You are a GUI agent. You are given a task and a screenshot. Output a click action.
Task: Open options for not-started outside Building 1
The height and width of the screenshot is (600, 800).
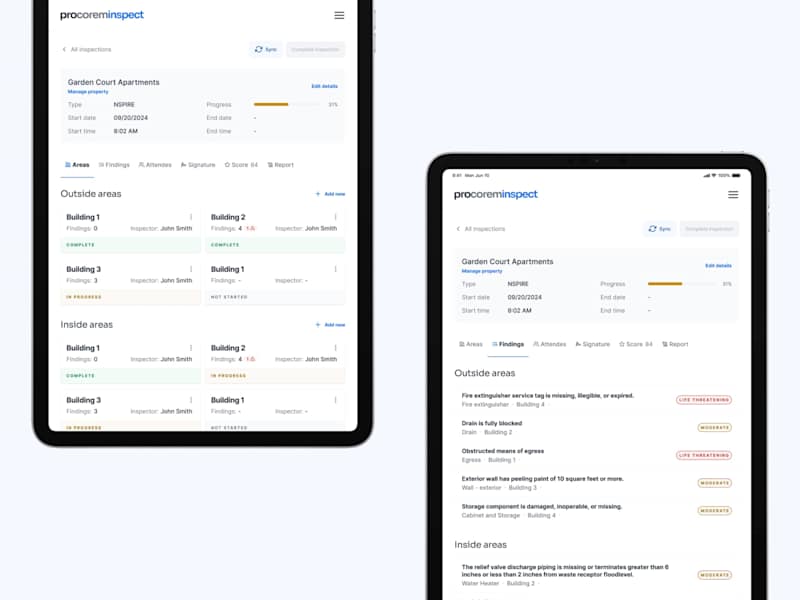click(335, 269)
